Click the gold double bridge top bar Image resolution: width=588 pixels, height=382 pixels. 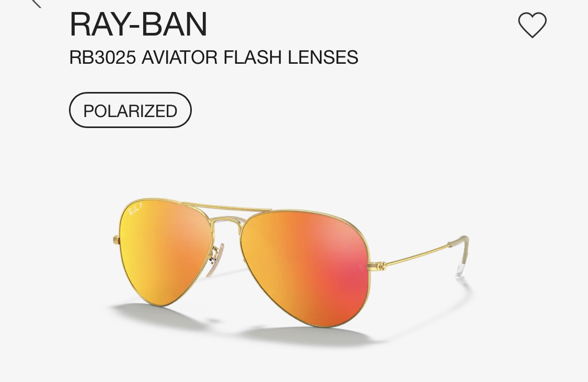tap(227, 207)
